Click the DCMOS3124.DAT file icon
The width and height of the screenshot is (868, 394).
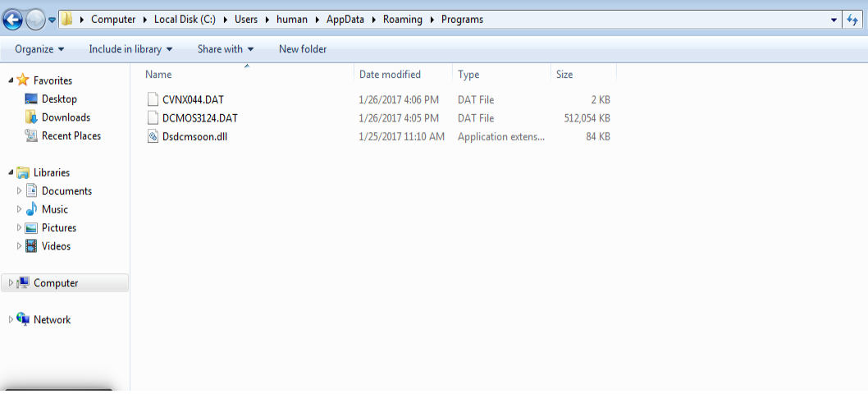click(152, 118)
